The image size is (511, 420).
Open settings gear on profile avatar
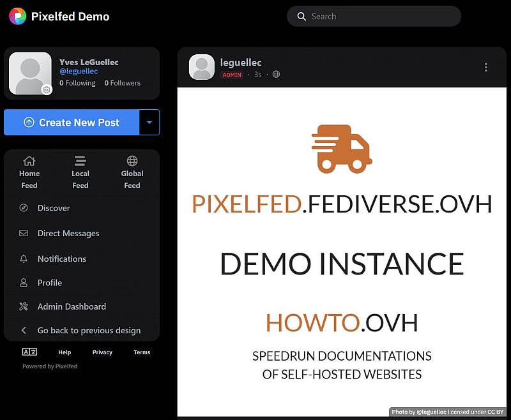click(x=47, y=90)
